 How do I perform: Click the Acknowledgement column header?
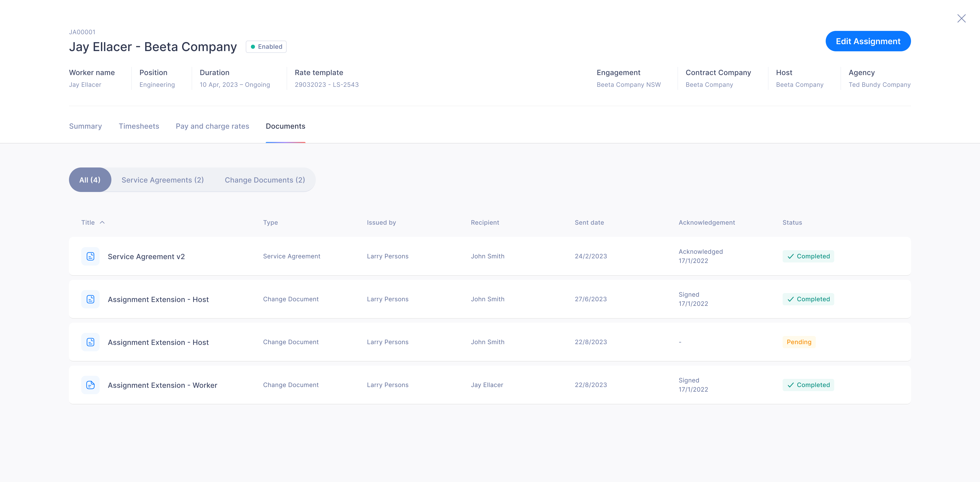click(706, 222)
